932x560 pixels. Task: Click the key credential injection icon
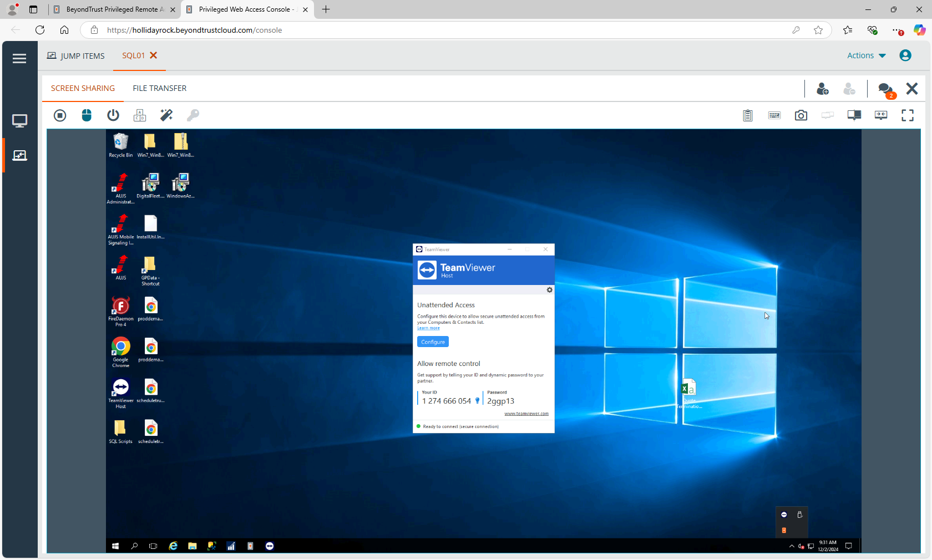[193, 115]
